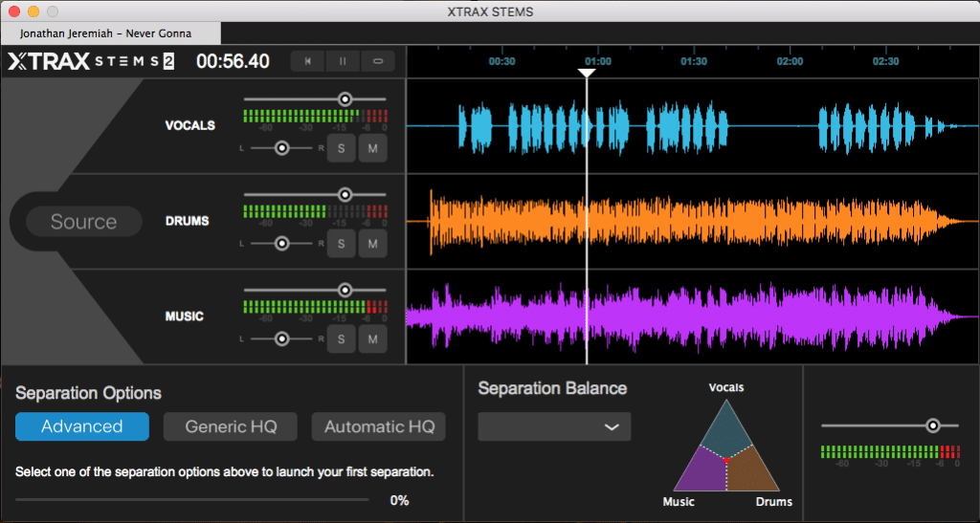980x523 pixels.
Task: Minimize the XTRAX STEMS window
Action: pyautogui.click(x=33, y=11)
